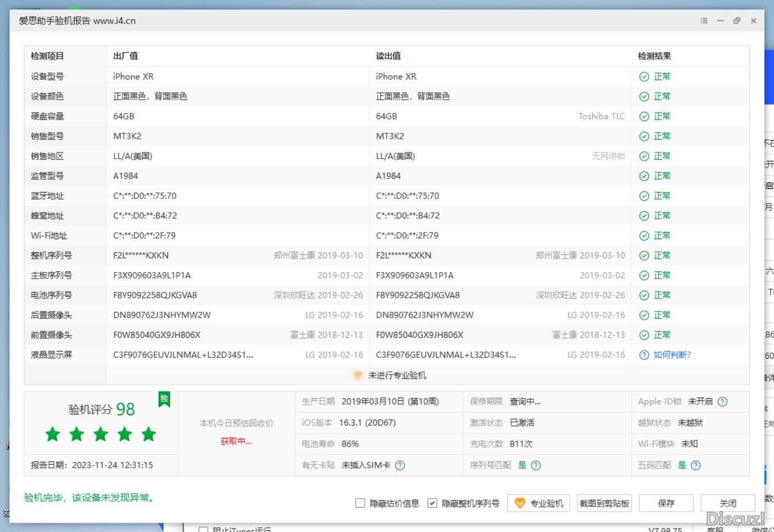Uncheck the 隐藏整机序列号 checkbox
Screen dimensions: 774x532
(x=432, y=503)
